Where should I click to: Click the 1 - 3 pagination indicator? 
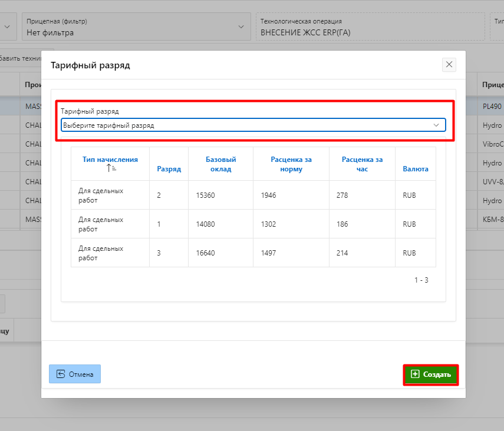pos(421,280)
